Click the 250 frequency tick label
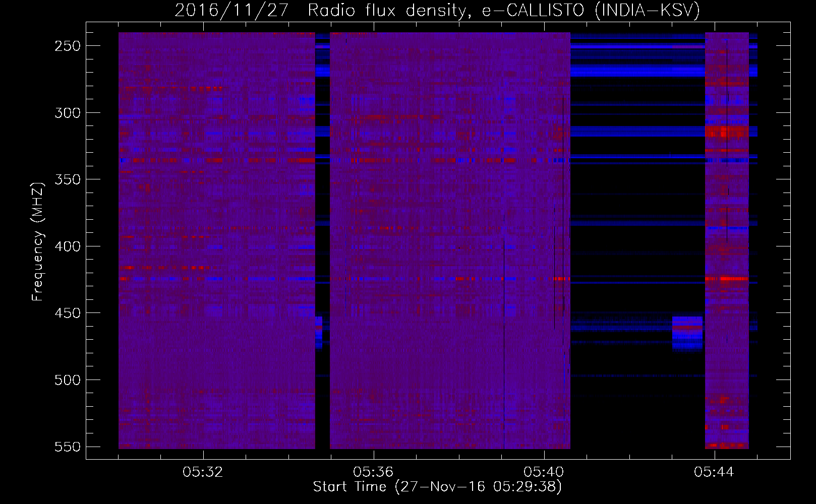This screenshot has height=504, width=816. pos(68,46)
